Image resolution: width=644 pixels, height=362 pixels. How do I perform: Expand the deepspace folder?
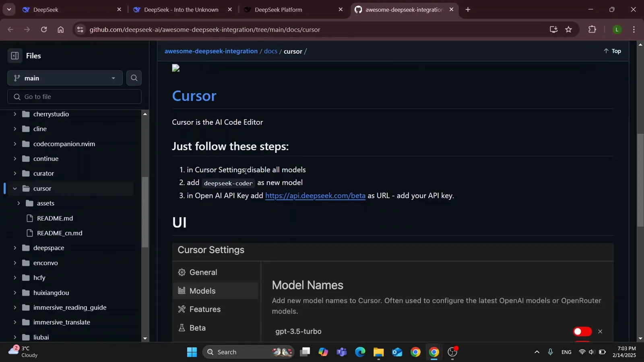pyautogui.click(x=15, y=248)
